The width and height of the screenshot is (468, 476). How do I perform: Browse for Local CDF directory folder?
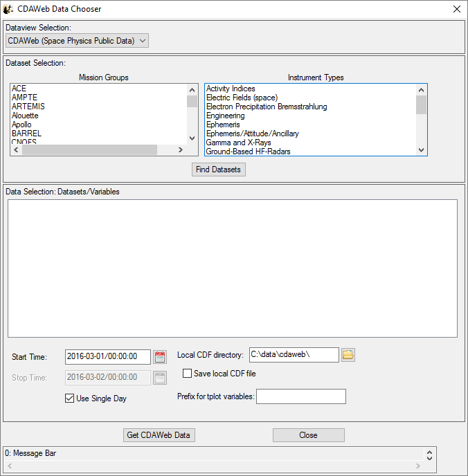pos(348,355)
